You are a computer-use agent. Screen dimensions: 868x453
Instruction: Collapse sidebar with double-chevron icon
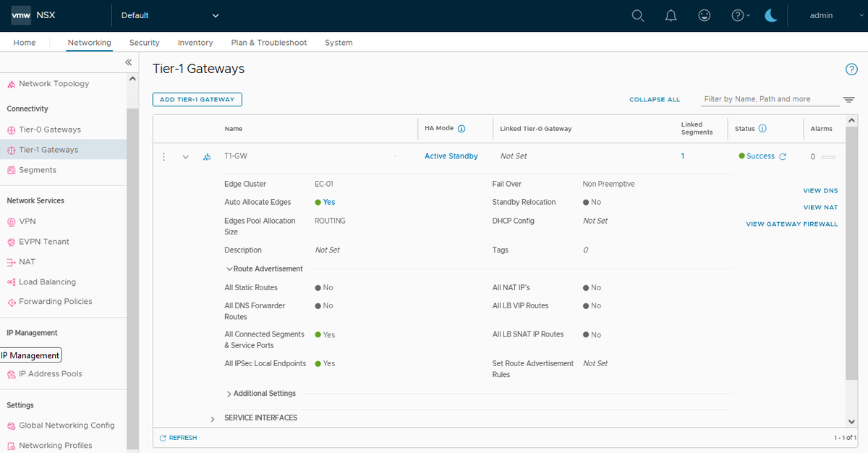pos(128,63)
